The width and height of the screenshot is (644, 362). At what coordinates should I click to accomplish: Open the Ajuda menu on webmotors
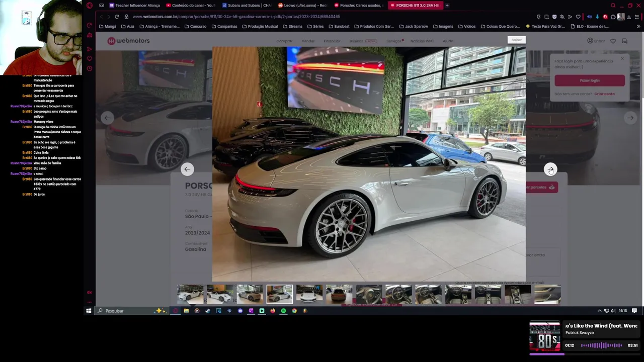pyautogui.click(x=448, y=41)
